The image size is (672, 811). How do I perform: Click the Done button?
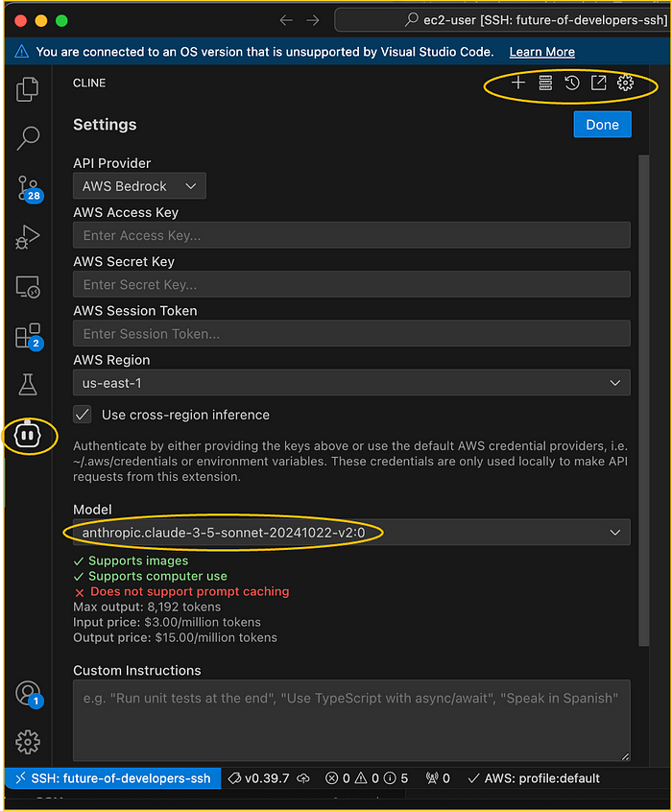602,125
